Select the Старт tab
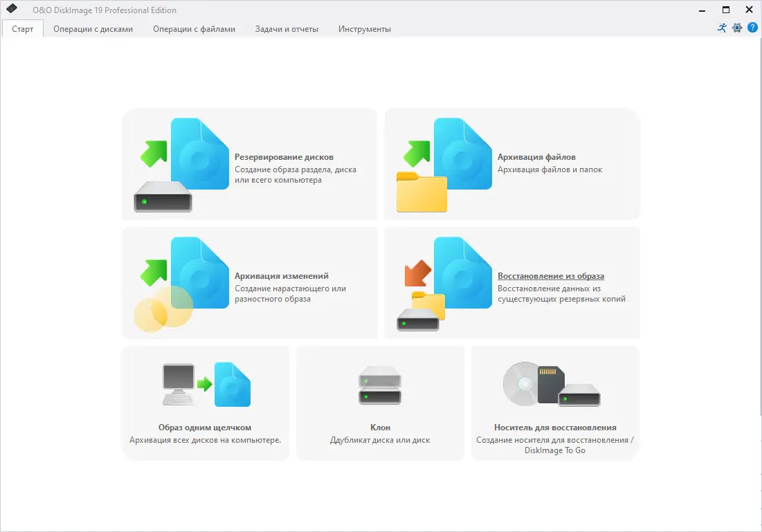 [22, 29]
